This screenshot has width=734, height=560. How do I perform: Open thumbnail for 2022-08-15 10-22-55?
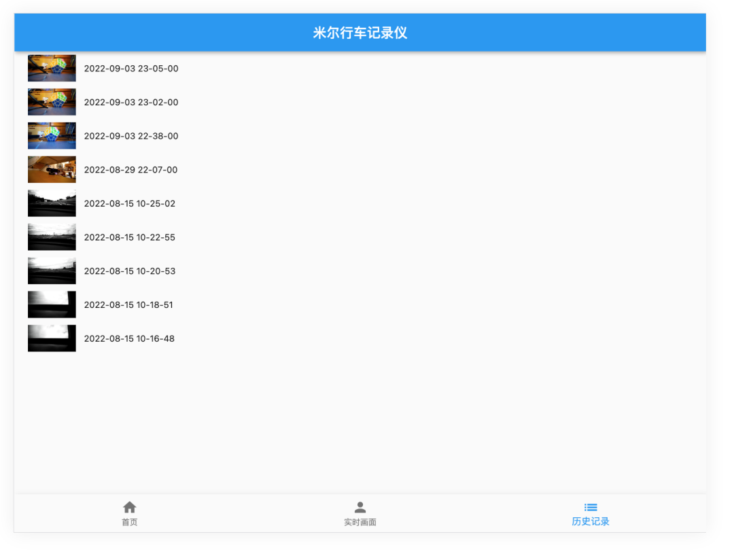click(52, 237)
